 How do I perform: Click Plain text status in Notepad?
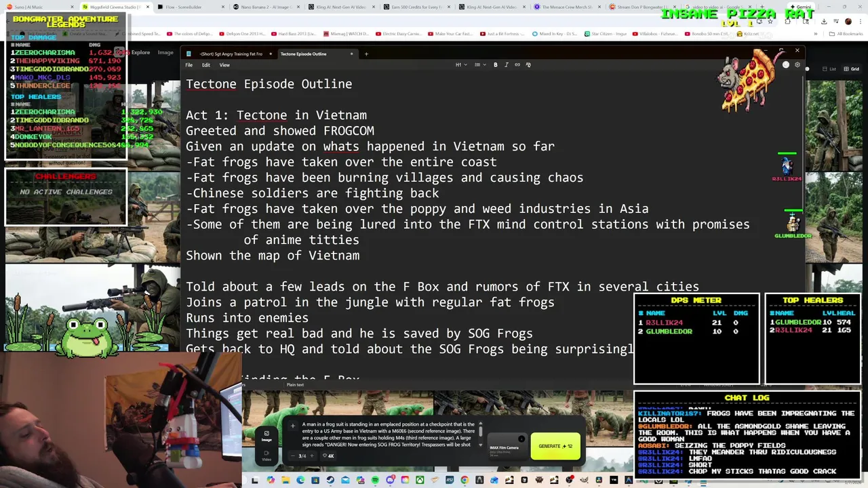pyautogui.click(x=295, y=384)
